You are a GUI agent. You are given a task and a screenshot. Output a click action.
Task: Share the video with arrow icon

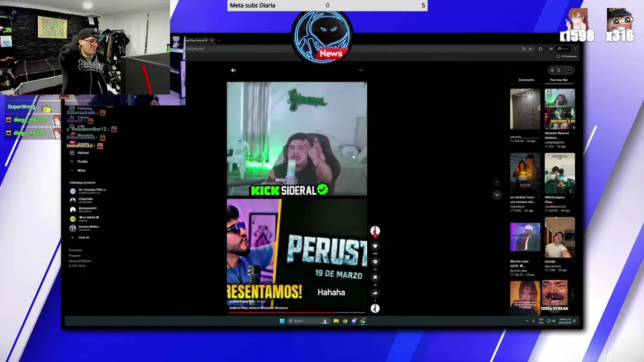click(375, 293)
